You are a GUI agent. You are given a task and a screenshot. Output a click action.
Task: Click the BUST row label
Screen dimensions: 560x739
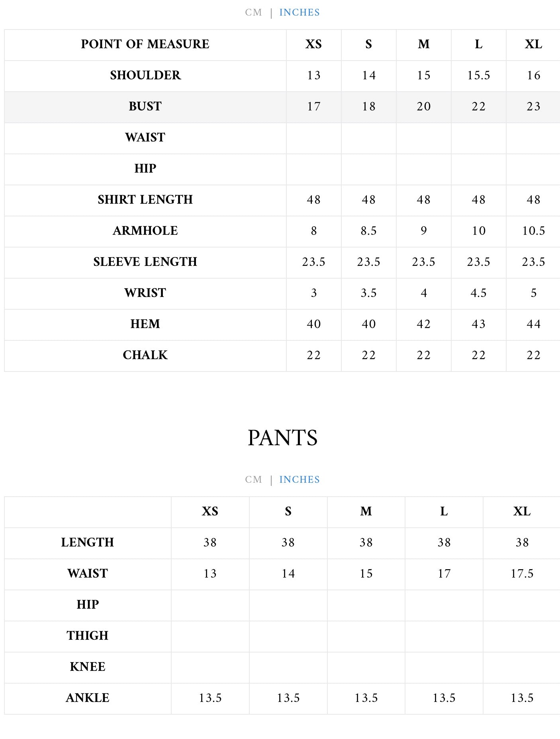click(x=145, y=106)
